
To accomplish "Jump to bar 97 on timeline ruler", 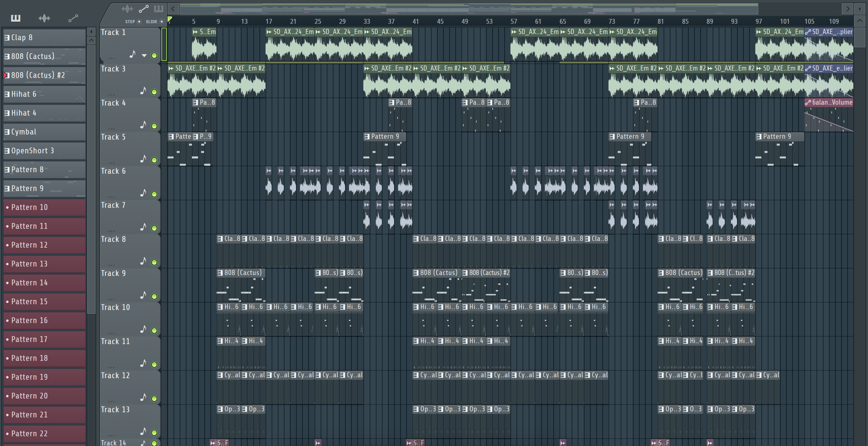I will 758,22.
